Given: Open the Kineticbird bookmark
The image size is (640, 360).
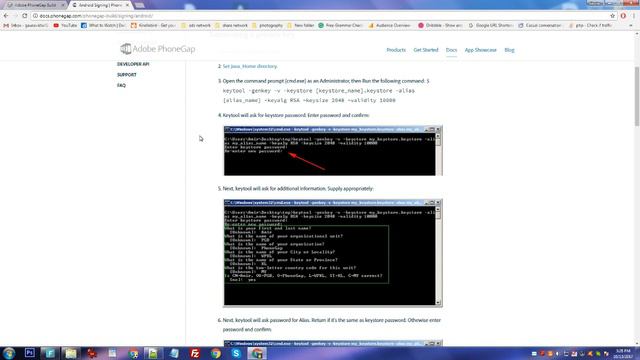Looking at the screenshot, I should pos(153,25).
